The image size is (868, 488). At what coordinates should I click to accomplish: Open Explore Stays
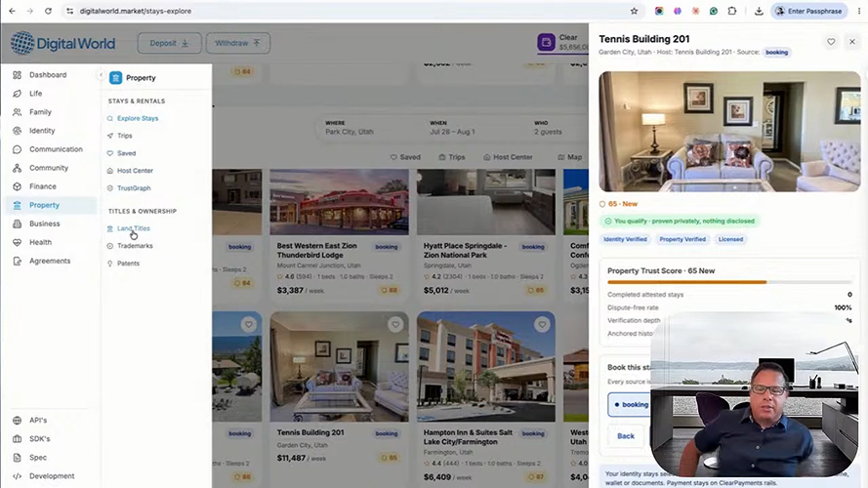(x=138, y=118)
